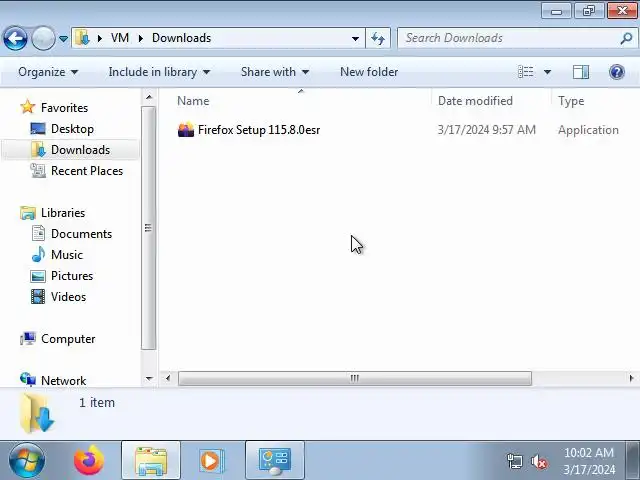Open Control Panel taskbar button

(x=275, y=461)
